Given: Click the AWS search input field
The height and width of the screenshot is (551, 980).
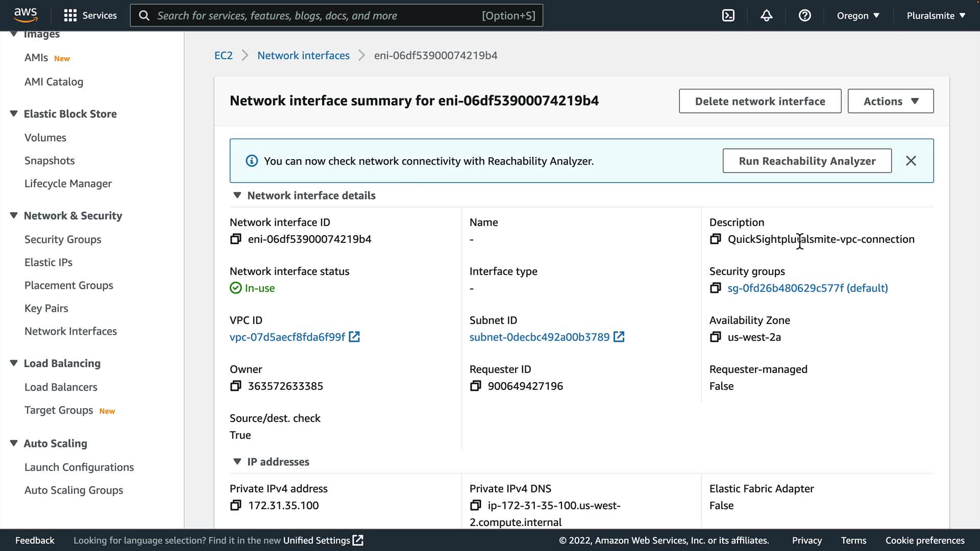Looking at the screenshot, I should pyautogui.click(x=316, y=15).
